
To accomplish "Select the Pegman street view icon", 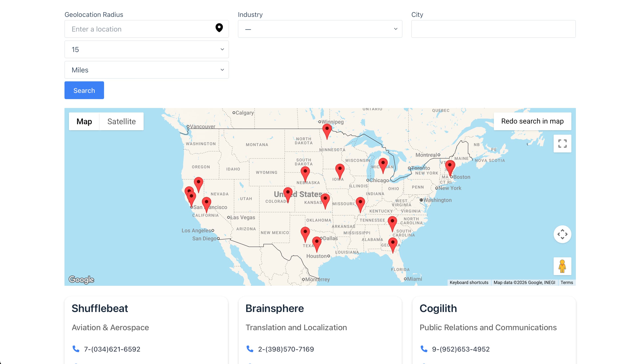I will [562, 266].
